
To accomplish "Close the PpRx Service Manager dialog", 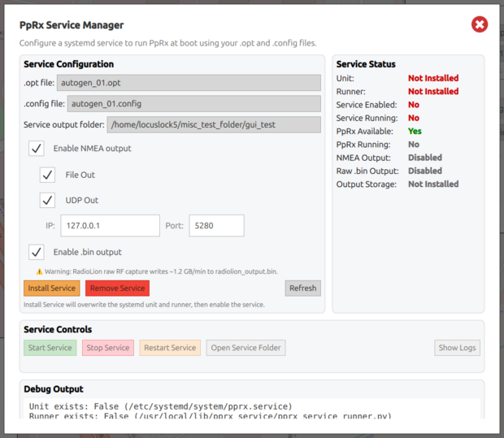I will (x=480, y=24).
